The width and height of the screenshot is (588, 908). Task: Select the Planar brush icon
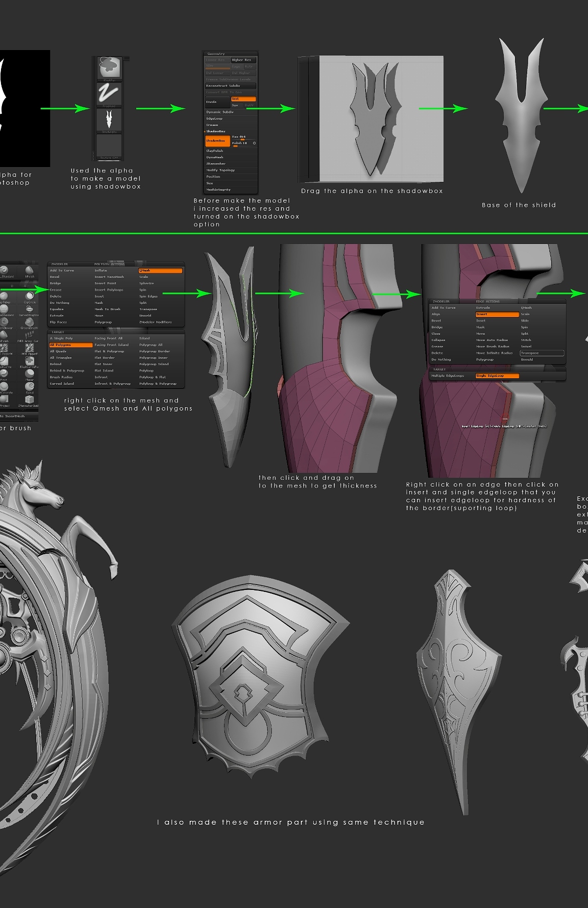(29, 374)
